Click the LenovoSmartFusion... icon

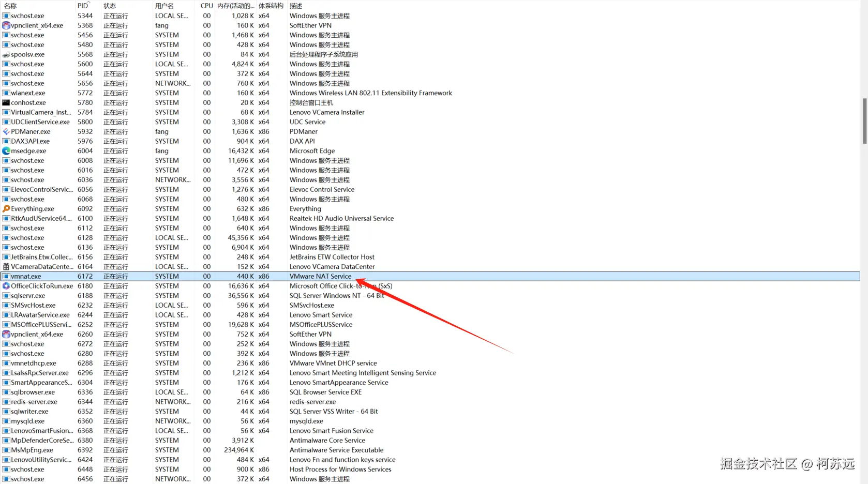tap(6, 431)
